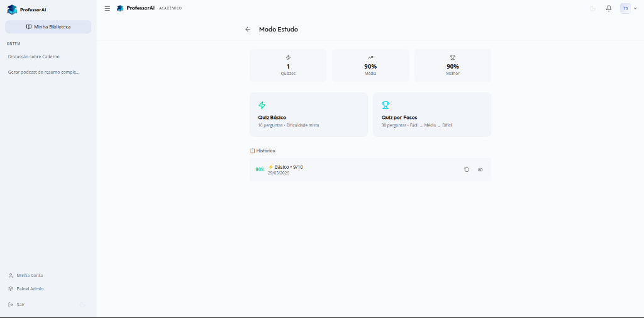This screenshot has width=644, height=318.
Task: Click the ONTEM section label in sidebar
Action: pyautogui.click(x=14, y=43)
